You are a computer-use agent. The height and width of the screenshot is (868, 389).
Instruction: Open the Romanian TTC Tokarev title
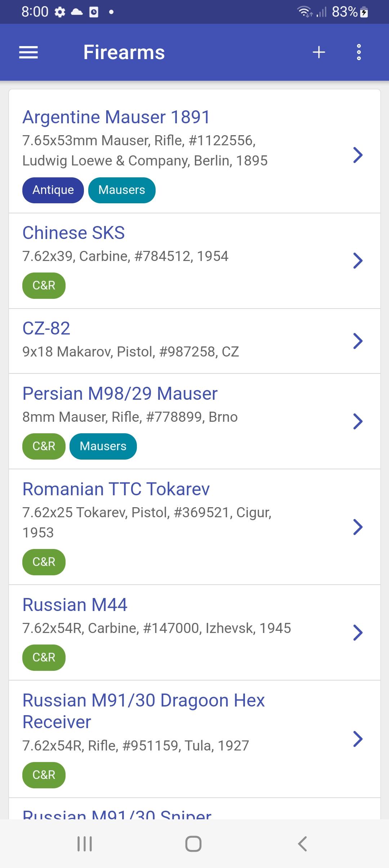(x=116, y=489)
